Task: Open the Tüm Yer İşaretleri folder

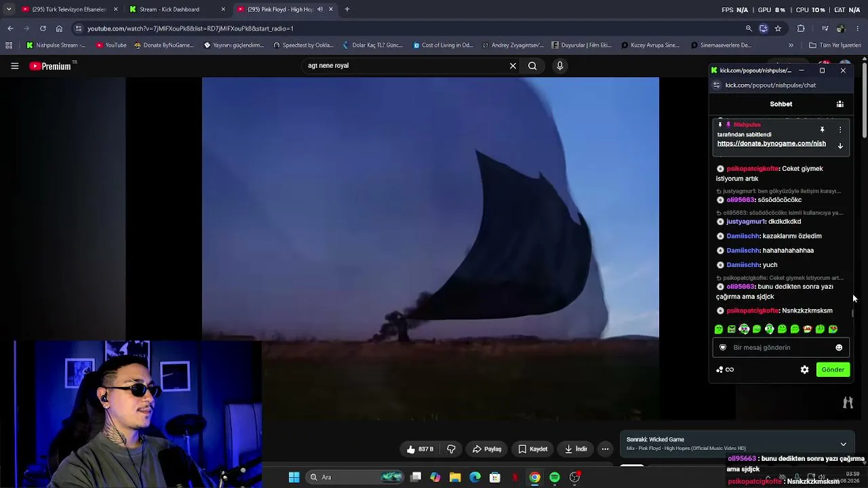Action: (835, 45)
